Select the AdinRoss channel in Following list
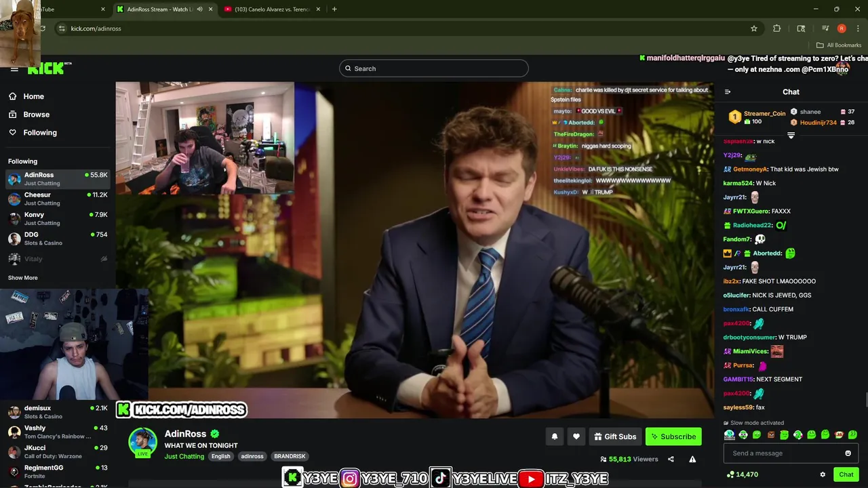868x488 pixels. (58, 179)
